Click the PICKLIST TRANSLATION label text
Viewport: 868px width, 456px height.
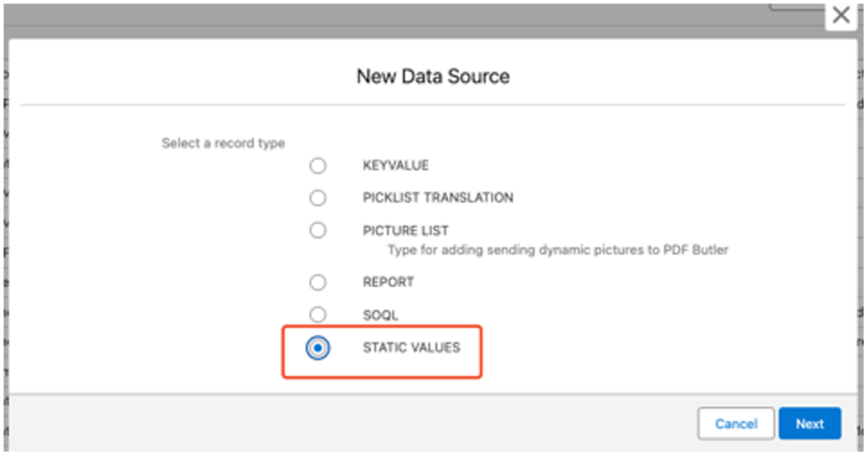[437, 198]
